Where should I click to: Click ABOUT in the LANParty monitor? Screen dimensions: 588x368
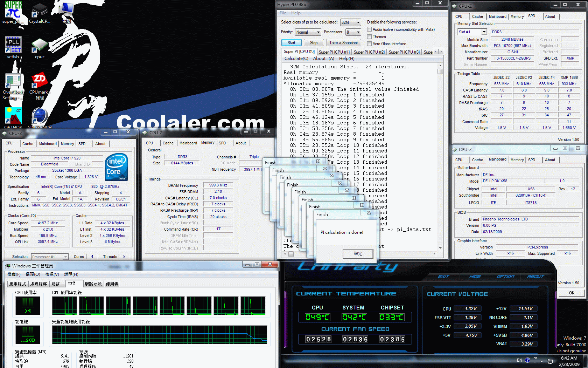click(535, 277)
